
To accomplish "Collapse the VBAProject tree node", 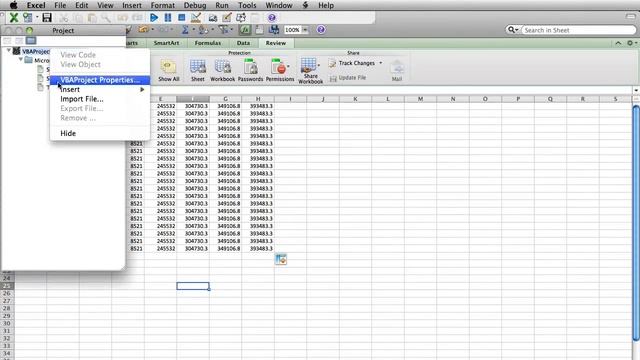I will pos(9,51).
